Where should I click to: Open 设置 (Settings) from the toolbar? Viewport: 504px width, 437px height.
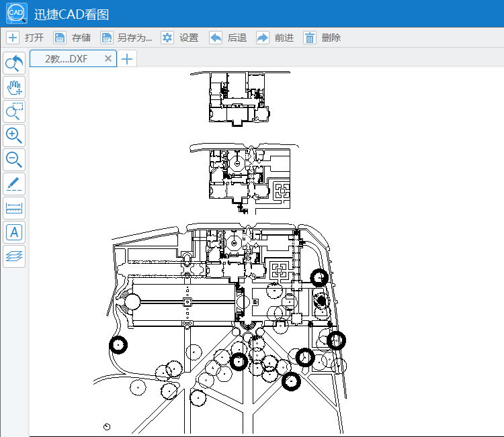179,38
